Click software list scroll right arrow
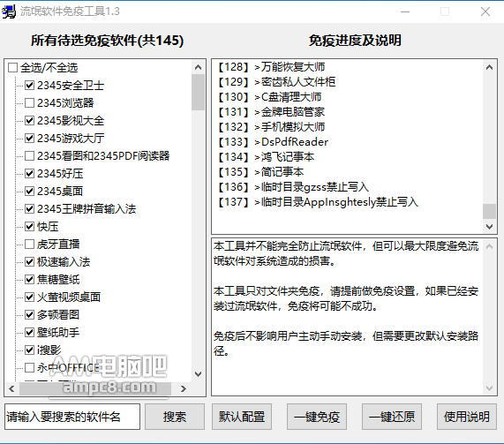The height and width of the screenshot is (444, 504). [184, 388]
